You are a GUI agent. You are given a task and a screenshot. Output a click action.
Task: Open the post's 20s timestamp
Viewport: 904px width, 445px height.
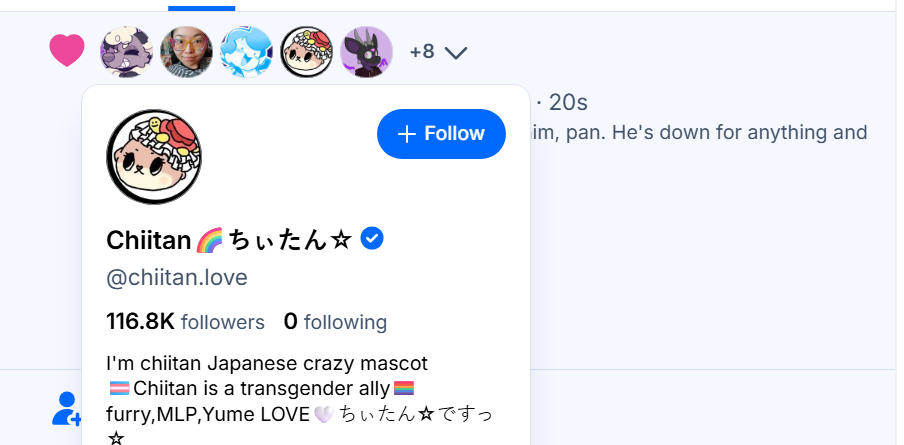pos(568,102)
